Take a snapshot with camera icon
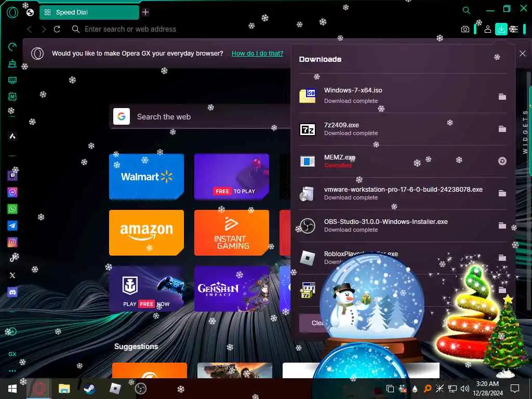 tap(465, 29)
